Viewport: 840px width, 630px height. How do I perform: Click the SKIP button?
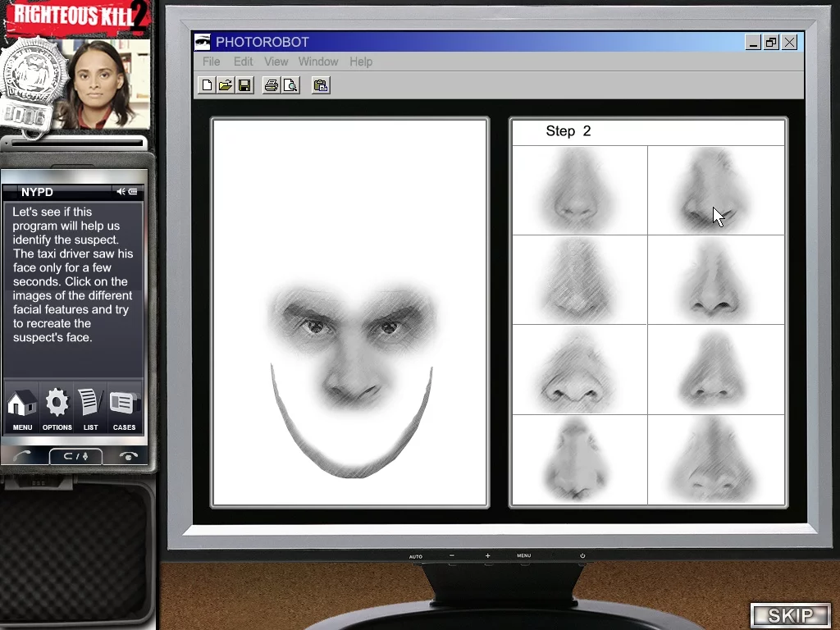(790, 615)
